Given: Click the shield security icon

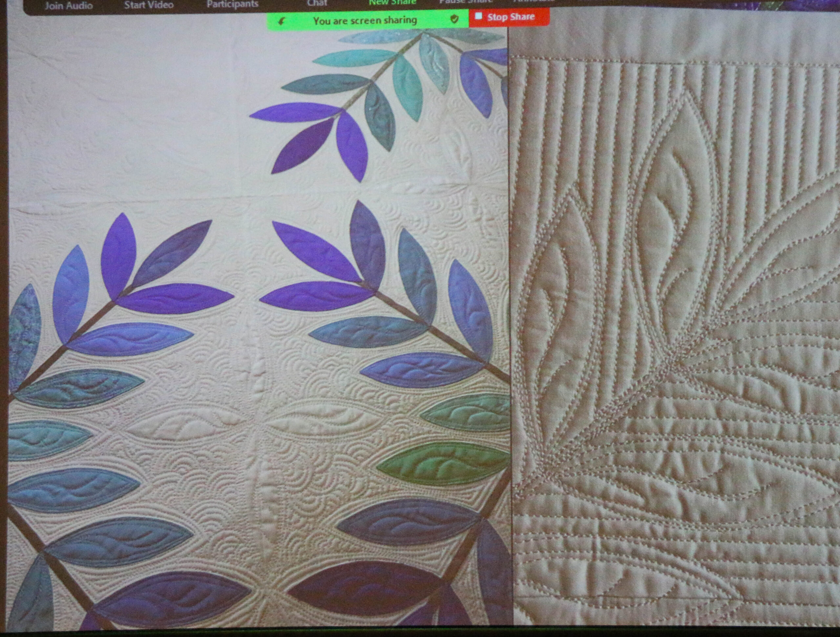Looking at the screenshot, I should [454, 19].
